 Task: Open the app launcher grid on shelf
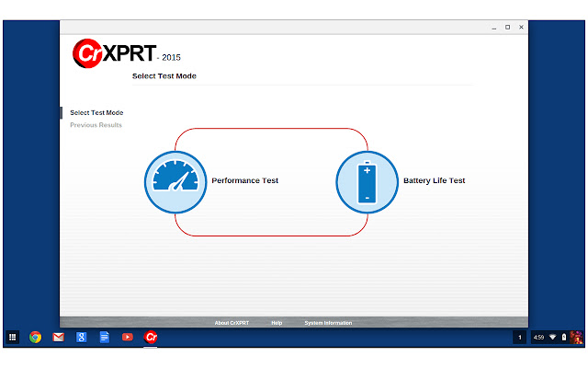tap(12, 338)
